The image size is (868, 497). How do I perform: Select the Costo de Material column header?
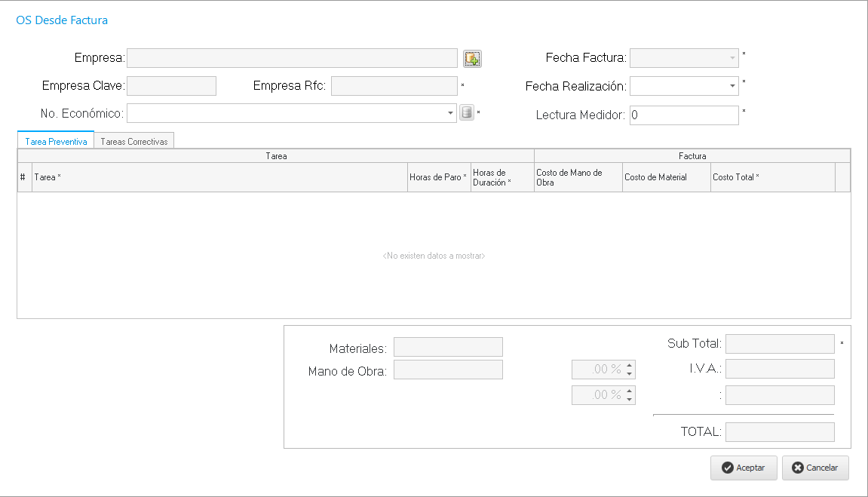pyautogui.click(x=666, y=177)
